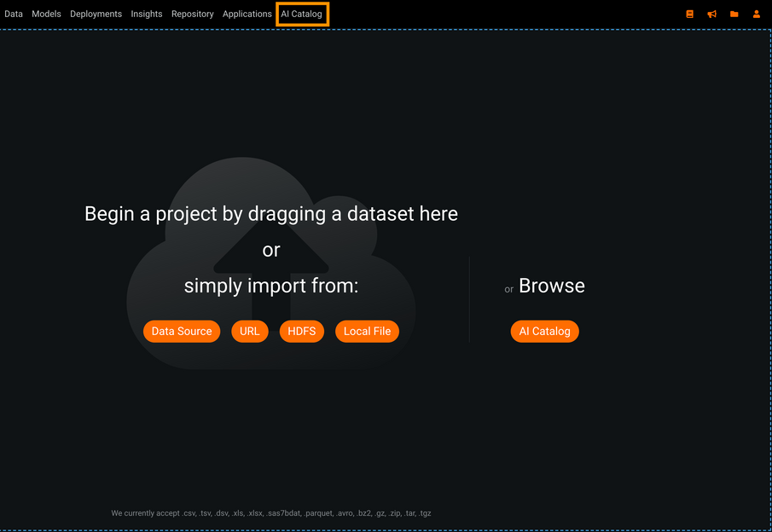Navigate to the Applications tab
Viewport: 772px width, 532px height.
(x=247, y=14)
